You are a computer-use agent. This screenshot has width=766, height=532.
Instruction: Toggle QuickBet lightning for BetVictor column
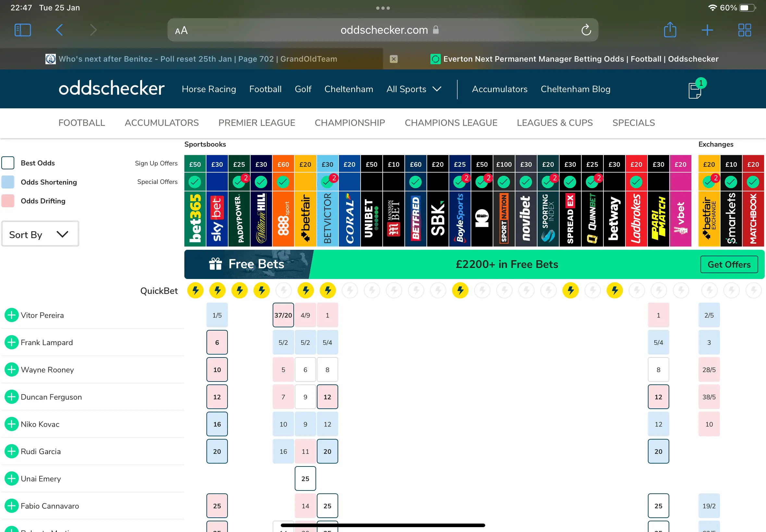tap(328, 290)
